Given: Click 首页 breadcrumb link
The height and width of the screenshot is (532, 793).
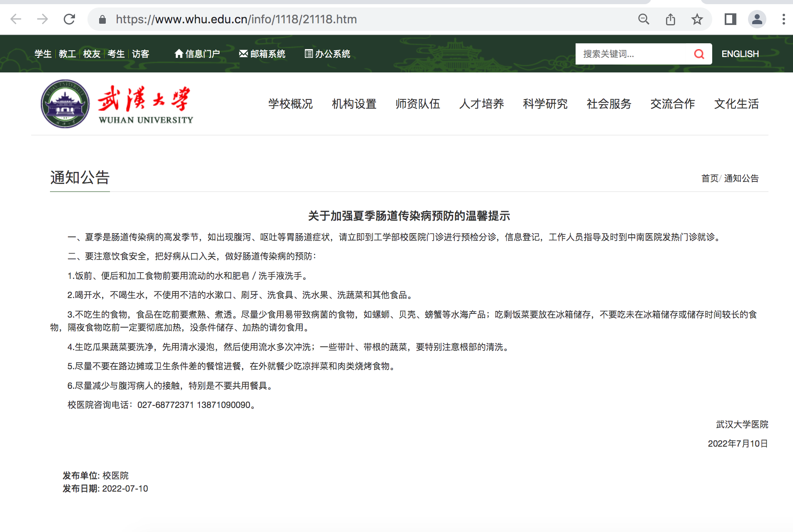Looking at the screenshot, I should tap(710, 178).
